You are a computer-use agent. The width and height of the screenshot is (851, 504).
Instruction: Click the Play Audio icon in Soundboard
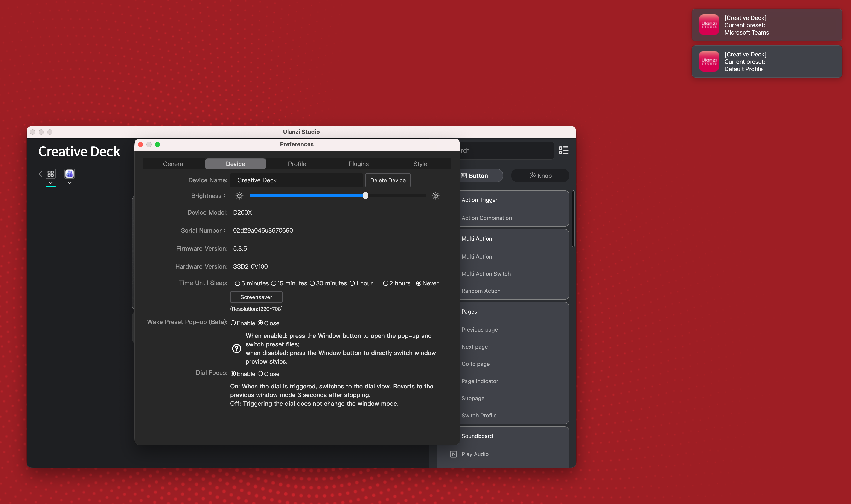[453, 454]
